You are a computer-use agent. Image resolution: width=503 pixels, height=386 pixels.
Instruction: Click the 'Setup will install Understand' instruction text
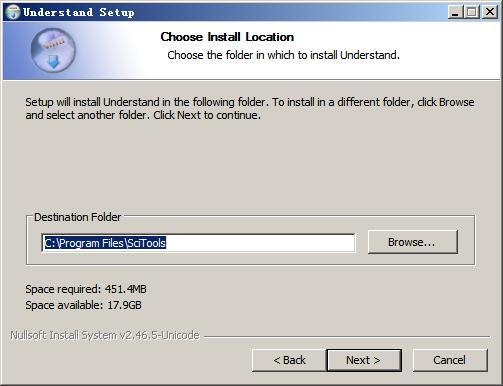(250, 108)
